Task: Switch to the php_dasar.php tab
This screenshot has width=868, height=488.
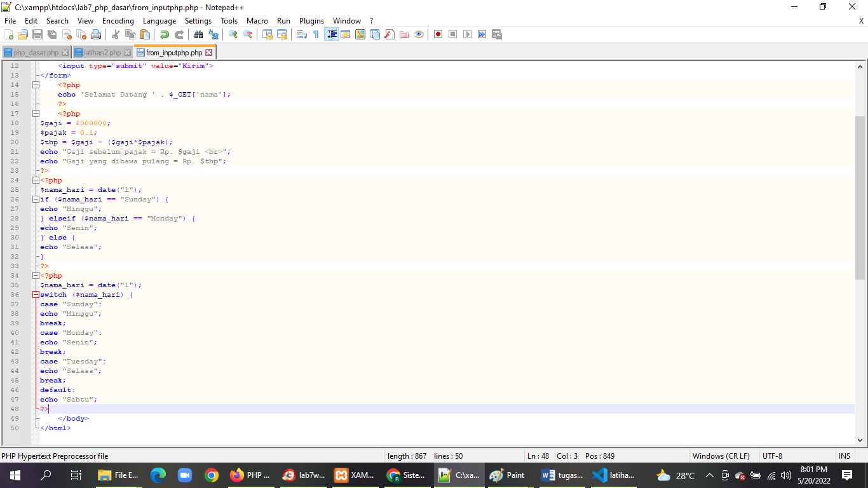Action: click(x=36, y=53)
